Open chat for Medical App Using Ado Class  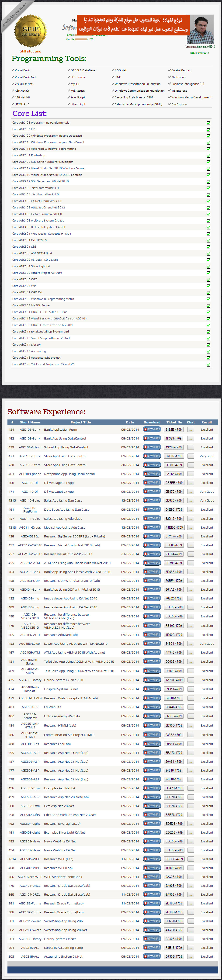click(x=191, y=528)
